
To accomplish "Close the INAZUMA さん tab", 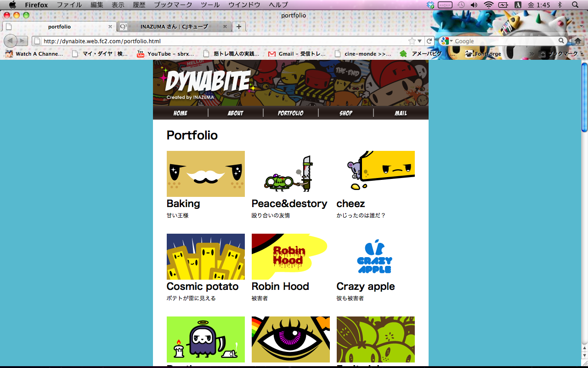I will [x=225, y=27].
